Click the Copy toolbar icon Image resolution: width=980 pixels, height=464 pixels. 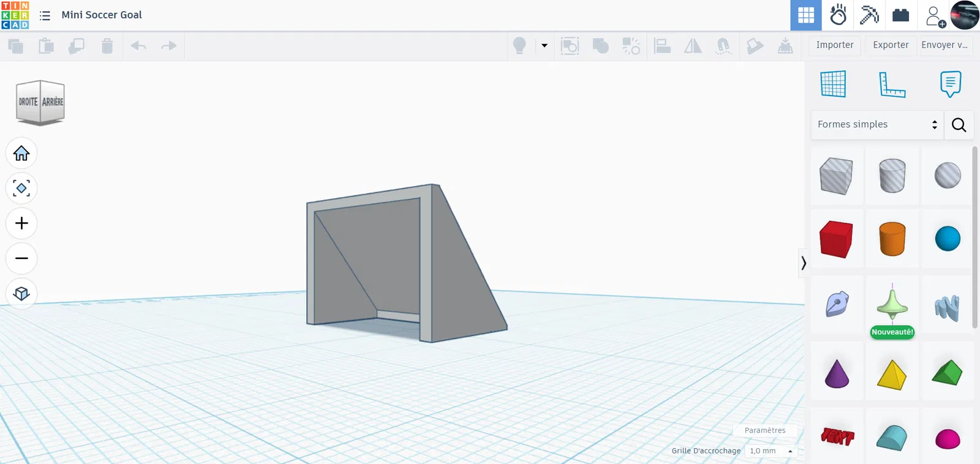click(x=15, y=46)
